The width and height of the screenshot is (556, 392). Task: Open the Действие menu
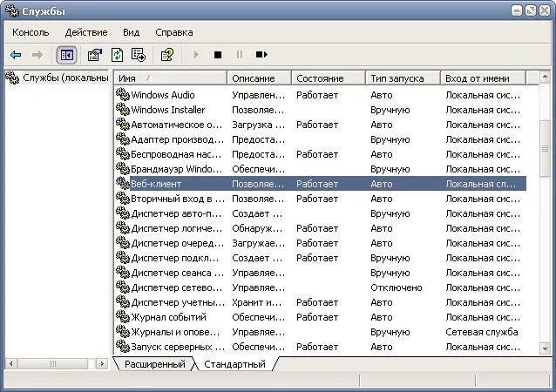click(86, 32)
